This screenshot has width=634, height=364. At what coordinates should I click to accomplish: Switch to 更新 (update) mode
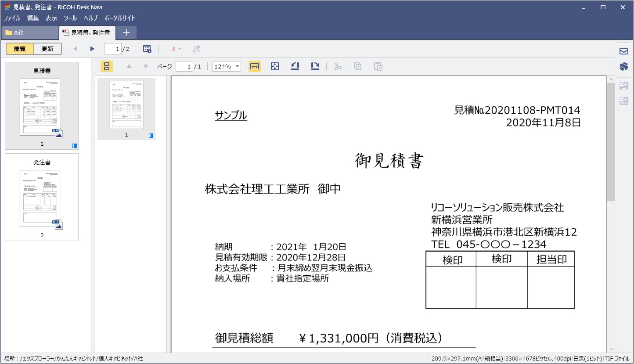[47, 49]
